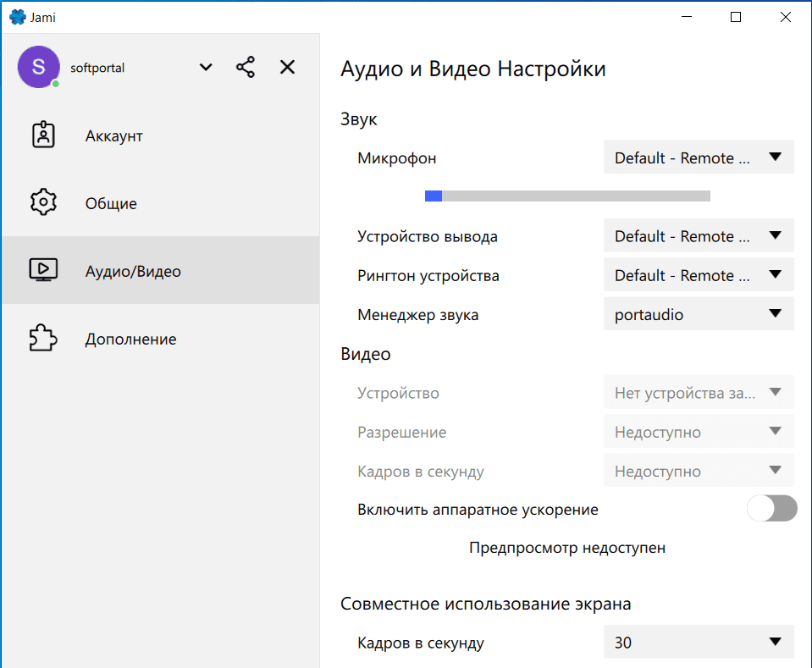The width and height of the screenshot is (812, 668).
Task: Click the Plugins puzzle piece icon
Action: (x=43, y=339)
